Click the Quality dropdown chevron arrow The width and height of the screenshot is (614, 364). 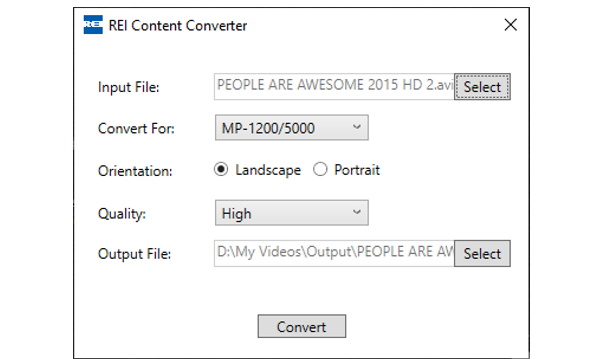tap(356, 212)
